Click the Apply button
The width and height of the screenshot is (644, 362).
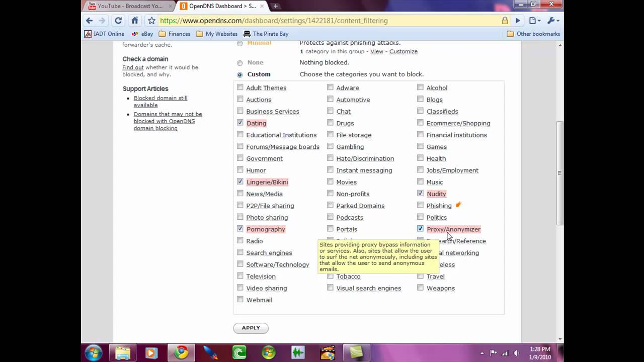tap(251, 328)
